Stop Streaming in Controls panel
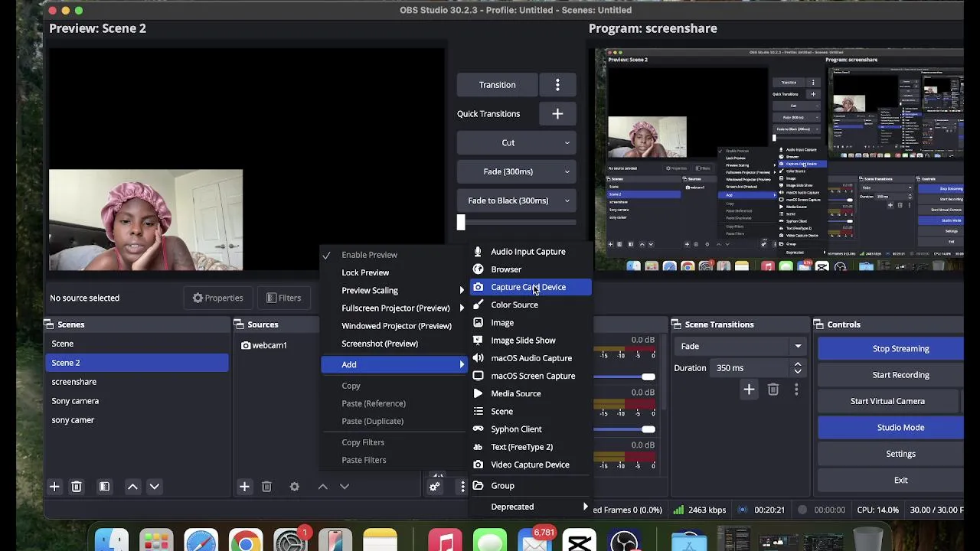 891,349
